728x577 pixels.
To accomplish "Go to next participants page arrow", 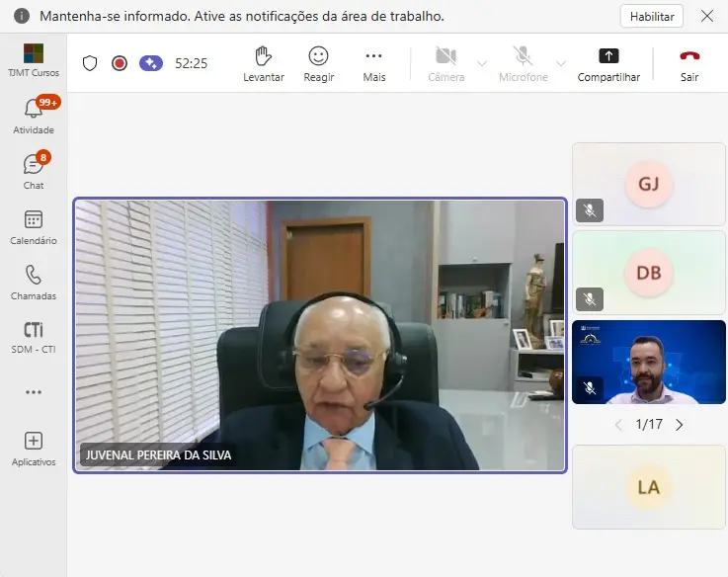I will [x=679, y=425].
